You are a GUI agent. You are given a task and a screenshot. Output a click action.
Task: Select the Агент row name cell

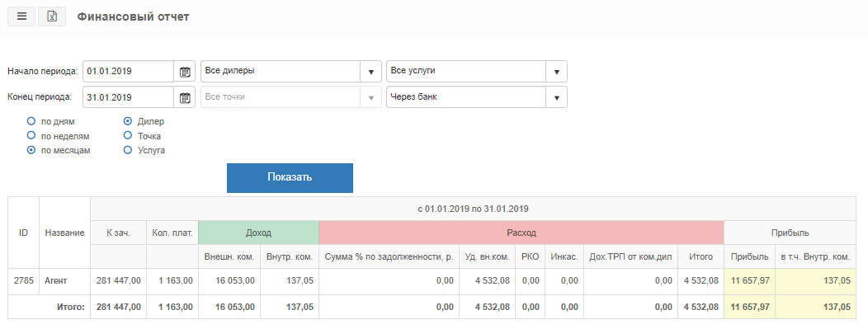click(x=64, y=281)
